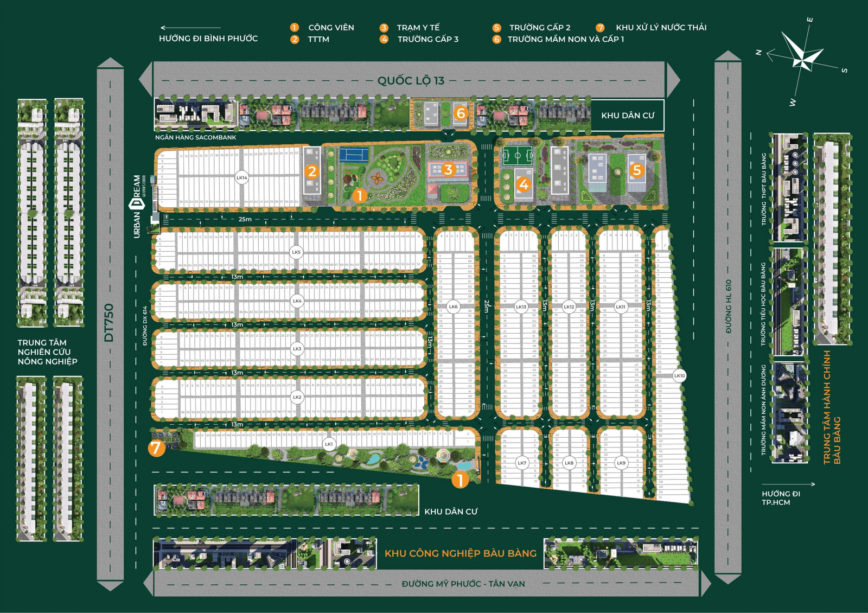Click TRUNG TÂM HÀNH CHÍNH BÀU BÀNG text
The width and height of the screenshot is (868, 613).
click(832, 407)
